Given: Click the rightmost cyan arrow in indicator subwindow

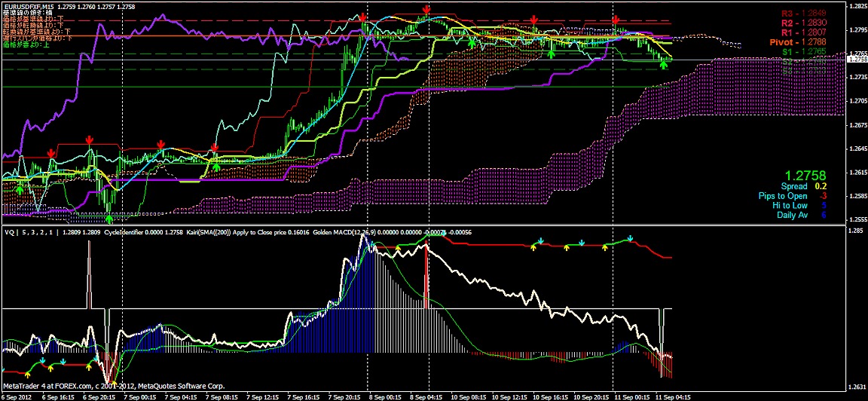Looking at the screenshot, I should pyautogui.click(x=631, y=239).
